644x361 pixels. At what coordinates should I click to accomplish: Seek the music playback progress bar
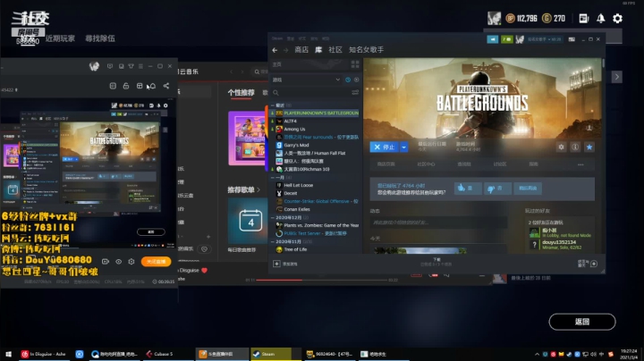pyautogui.click(x=322, y=280)
